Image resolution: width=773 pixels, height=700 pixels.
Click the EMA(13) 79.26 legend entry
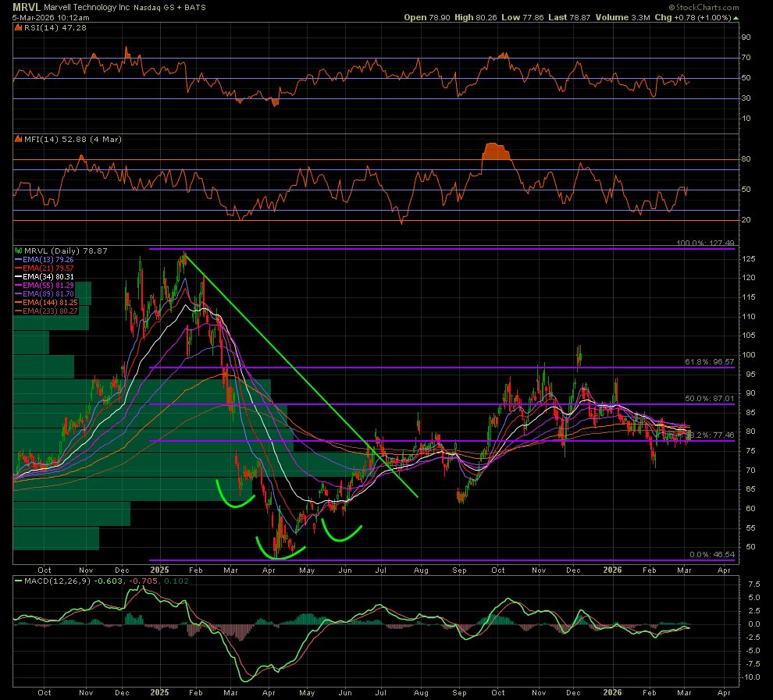tap(45, 260)
